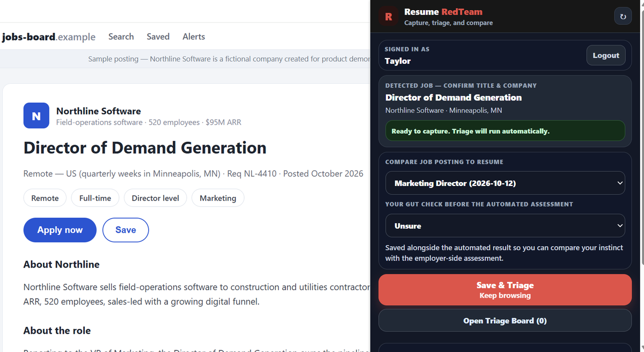644x352 pixels.
Task: Click the Northline Software · Minneapolis, MN text
Action: point(444,110)
